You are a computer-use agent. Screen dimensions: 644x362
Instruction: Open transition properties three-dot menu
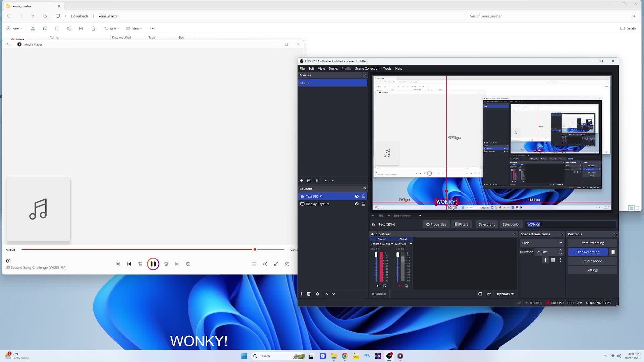click(x=560, y=260)
